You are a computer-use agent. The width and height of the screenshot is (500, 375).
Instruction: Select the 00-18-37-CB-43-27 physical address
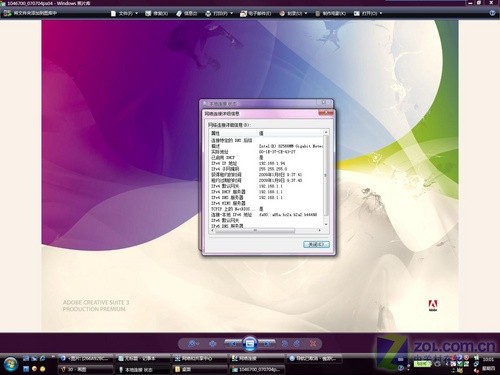pyautogui.click(x=277, y=152)
